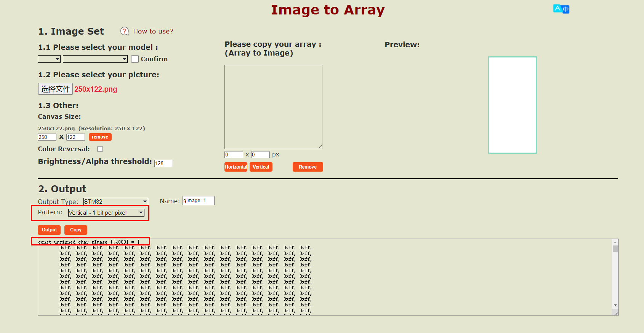Screen dimensions: 644x333
Task: Expand the Pattern dropdown
Action: click(x=106, y=213)
